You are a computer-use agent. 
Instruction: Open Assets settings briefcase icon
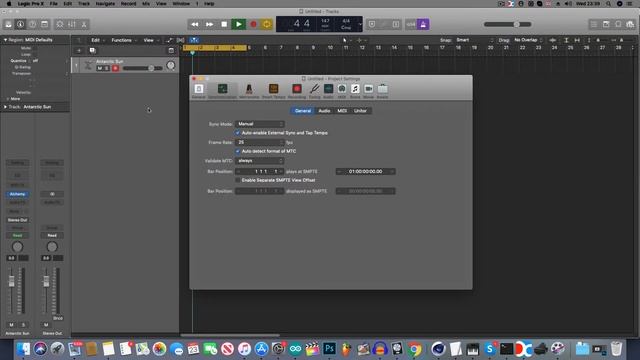tap(382, 91)
